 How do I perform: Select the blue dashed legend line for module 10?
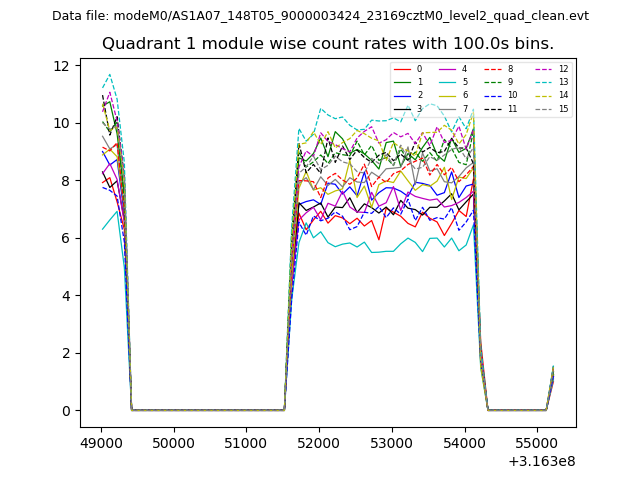click(494, 95)
